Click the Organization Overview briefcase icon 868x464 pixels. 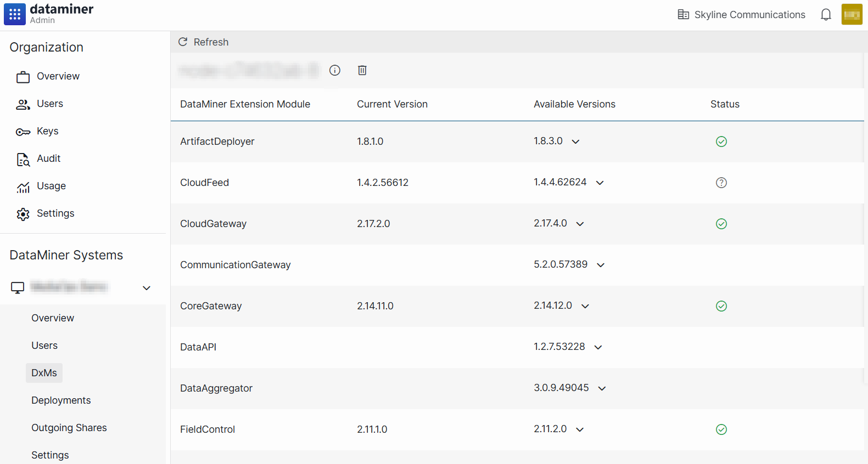pyautogui.click(x=23, y=77)
